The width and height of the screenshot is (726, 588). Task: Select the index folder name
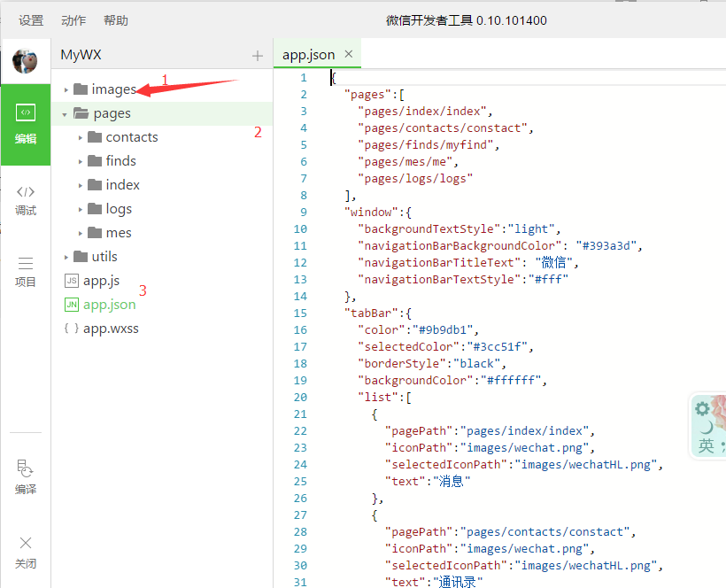(x=123, y=185)
